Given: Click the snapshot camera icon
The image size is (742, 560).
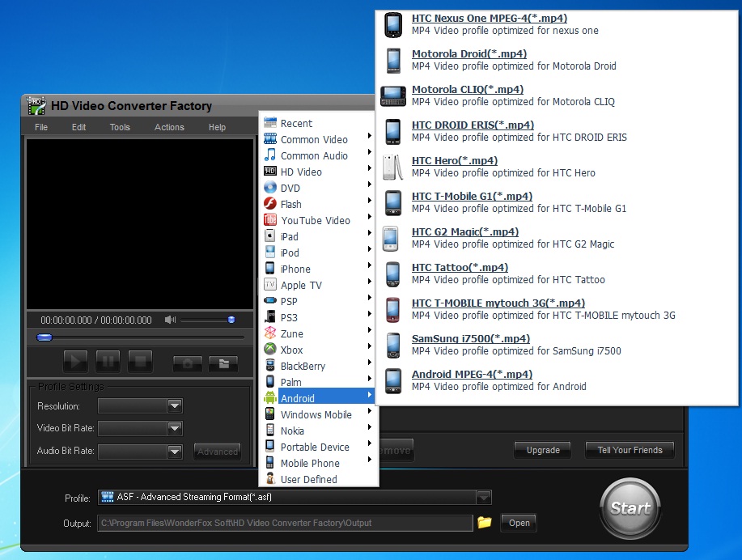Looking at the screenshot, I should (187, 363).
